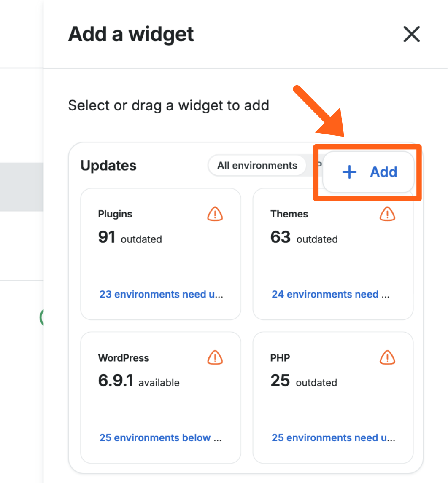Open the 23 environments need updates link
The image size is (448, 483).
click(161, 294)
